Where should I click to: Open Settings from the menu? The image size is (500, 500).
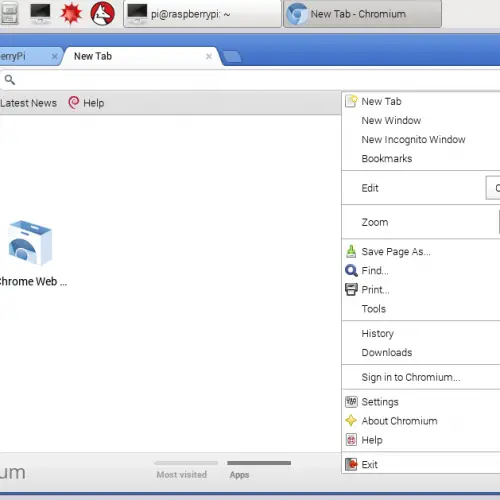pos(421,402)
